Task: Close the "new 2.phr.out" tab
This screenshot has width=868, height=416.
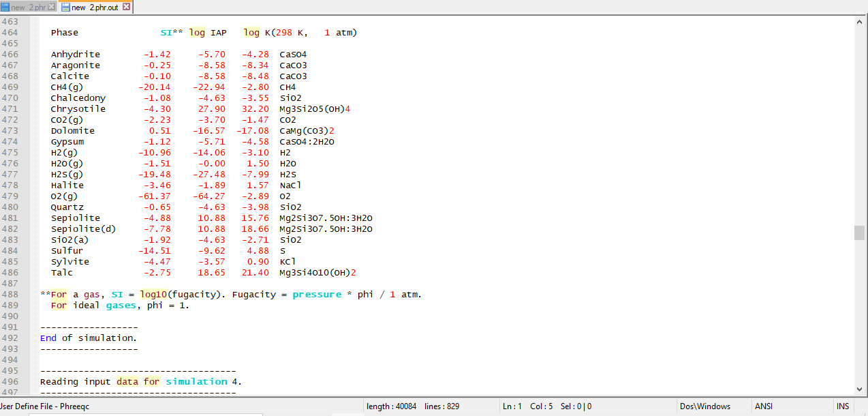Action: point(126,7)
